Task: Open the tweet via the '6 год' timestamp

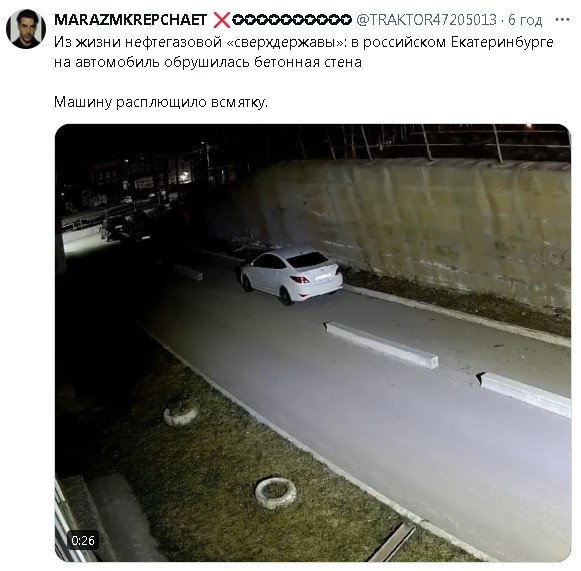Action: coord(525,20)
